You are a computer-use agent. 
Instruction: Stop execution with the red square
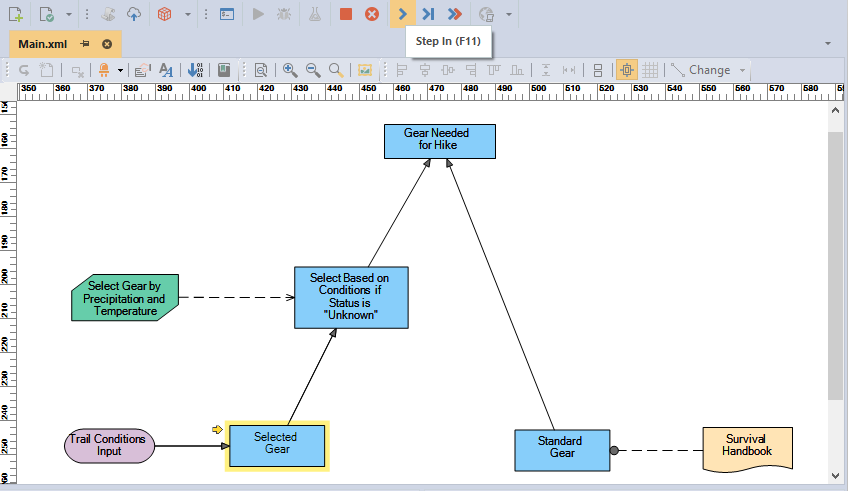(346, 14)
